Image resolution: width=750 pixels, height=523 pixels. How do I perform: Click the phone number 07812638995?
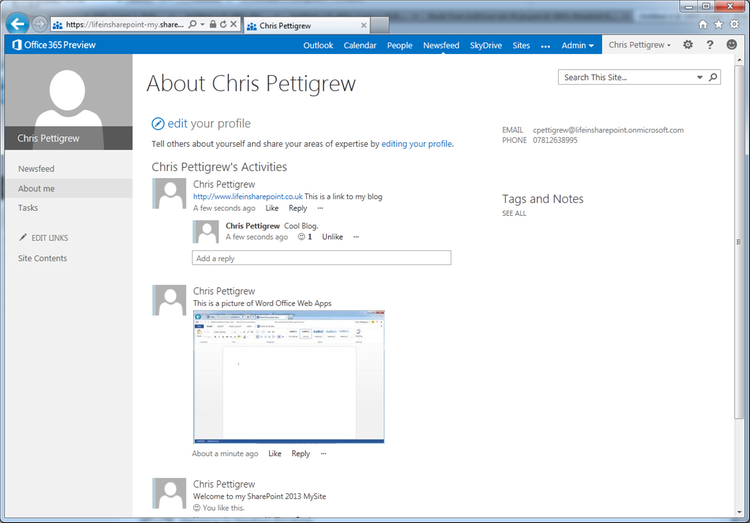click(555, 140)
